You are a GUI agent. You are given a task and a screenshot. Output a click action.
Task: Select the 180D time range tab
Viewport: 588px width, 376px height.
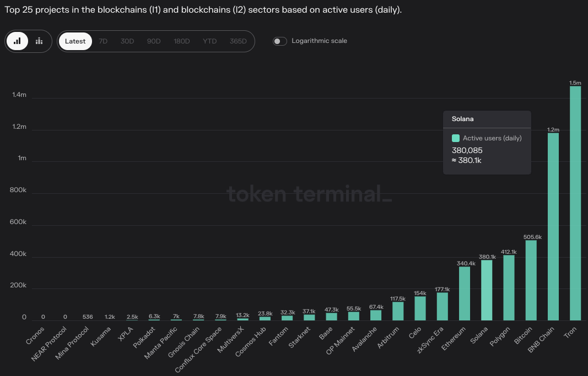point(181,41)
